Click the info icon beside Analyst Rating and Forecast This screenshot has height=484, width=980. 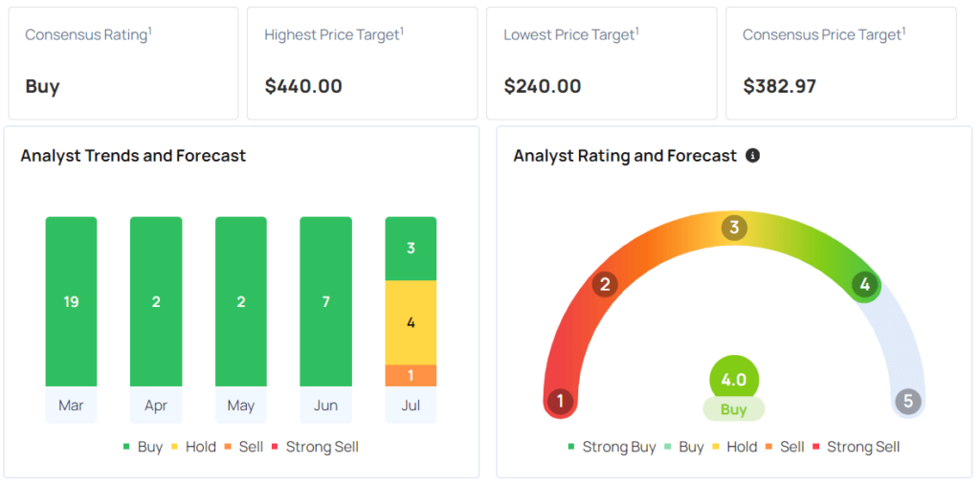(x=752, y=155)
